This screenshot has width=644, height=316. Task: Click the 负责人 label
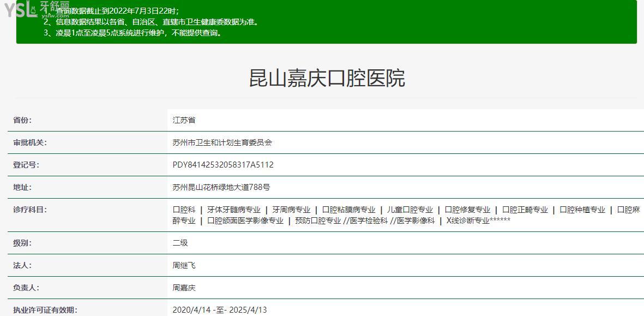click(26, 288)
